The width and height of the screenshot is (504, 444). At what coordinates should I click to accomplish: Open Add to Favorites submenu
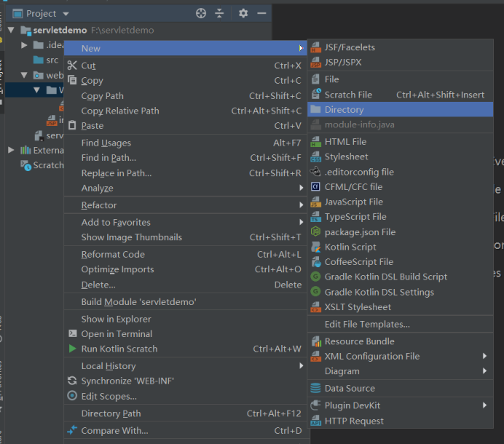click(186, 222)
